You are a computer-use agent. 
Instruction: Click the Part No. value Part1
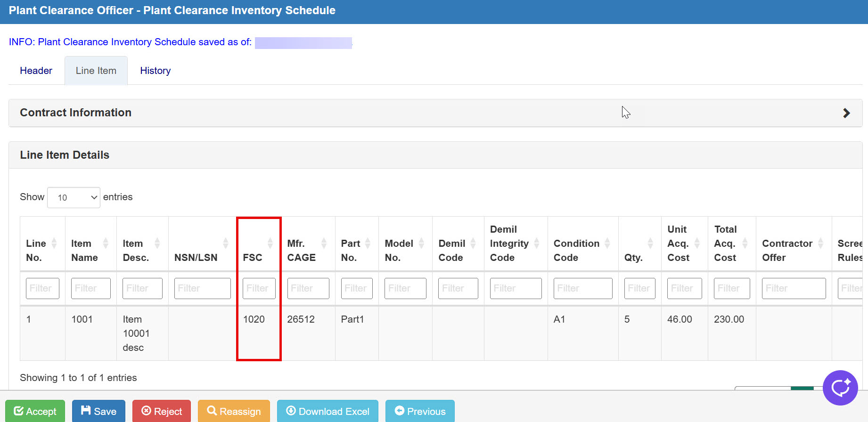[x=352, y=319]
